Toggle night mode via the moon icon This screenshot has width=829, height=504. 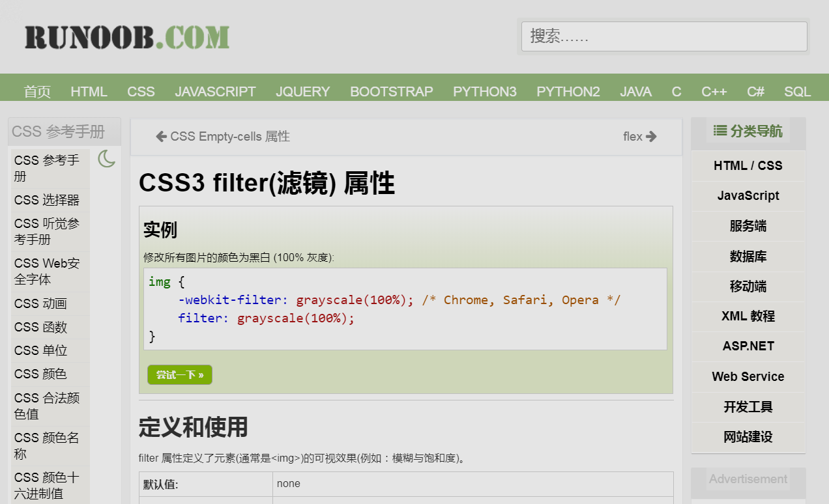click(x=106, y=159)
